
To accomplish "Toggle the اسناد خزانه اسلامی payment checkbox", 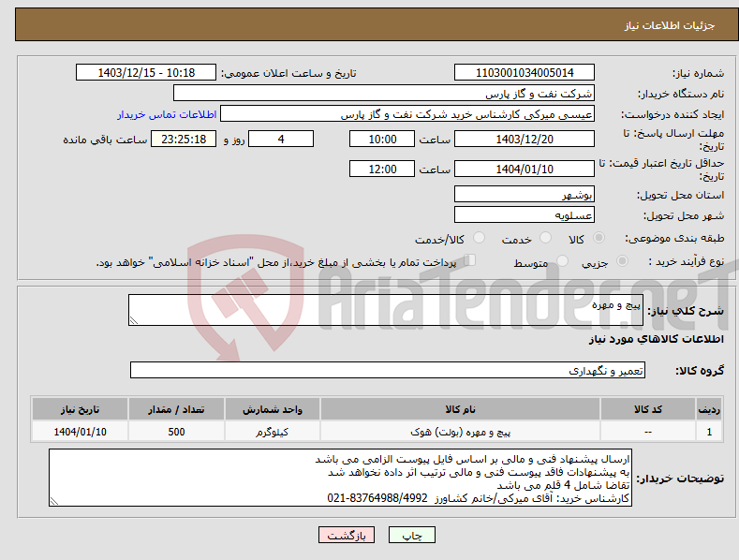I will pyautogui.click(x=470, y=260).
